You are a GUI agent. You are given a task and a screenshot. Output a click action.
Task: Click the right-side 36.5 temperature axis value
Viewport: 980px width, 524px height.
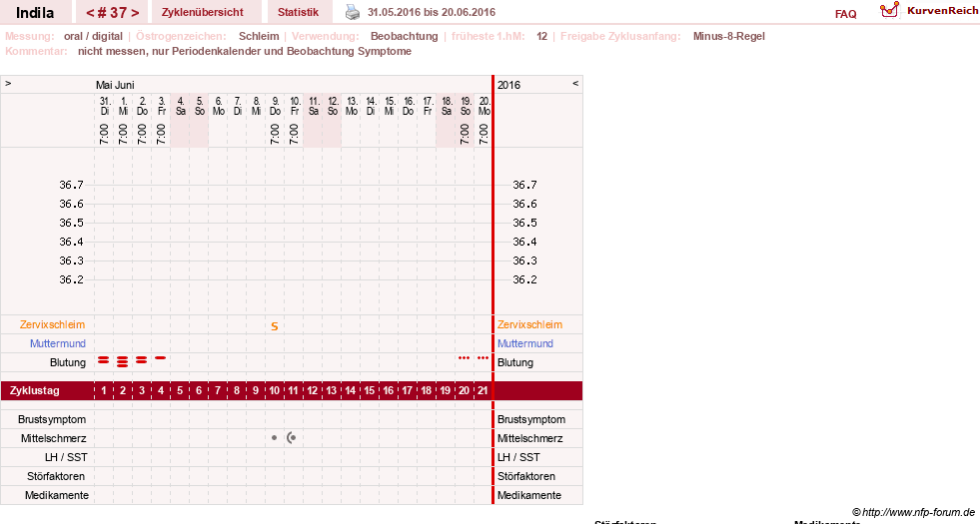[524, 223]
